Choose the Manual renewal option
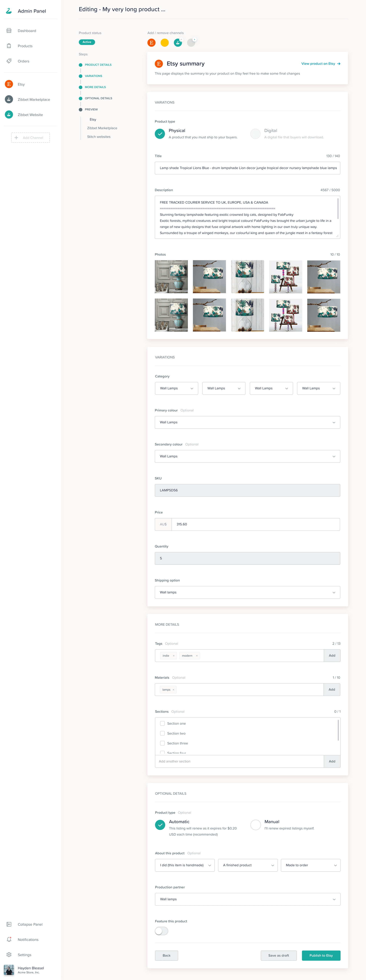Viewport: 366px width, 980px height. coord(255,824)
